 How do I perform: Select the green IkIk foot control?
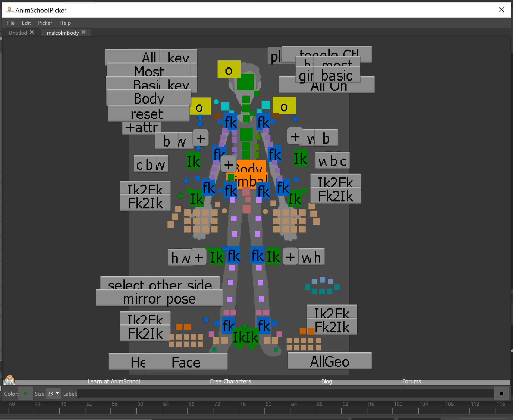click(245, 337)
